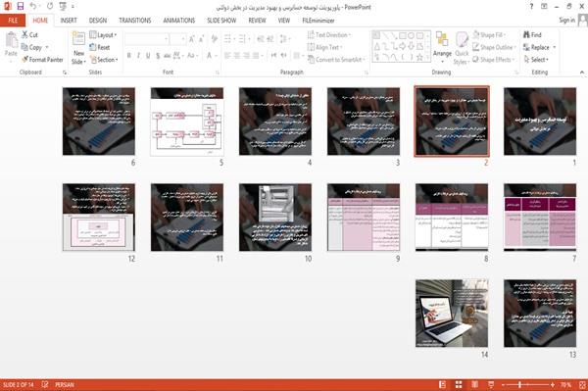Toggle Underline formatting button
588x391 pixels.
point(148,56)
